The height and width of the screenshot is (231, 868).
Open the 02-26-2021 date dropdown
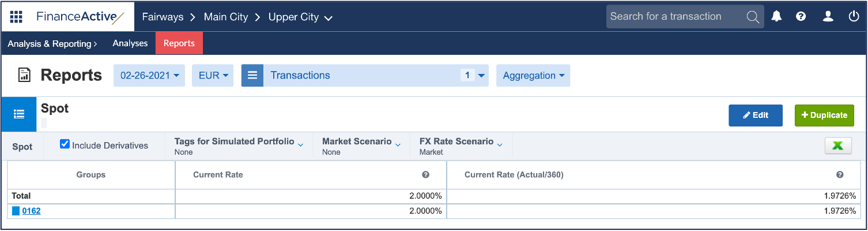149,76
